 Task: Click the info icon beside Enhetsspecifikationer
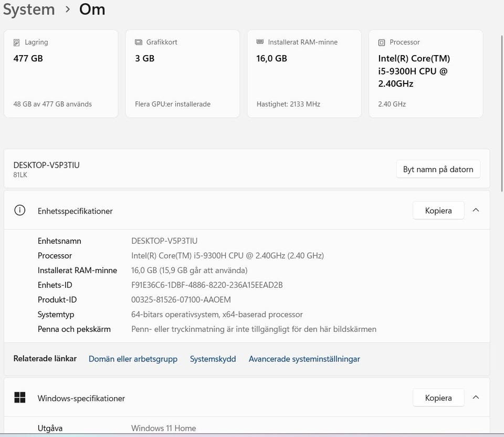(x=20, y=211)
